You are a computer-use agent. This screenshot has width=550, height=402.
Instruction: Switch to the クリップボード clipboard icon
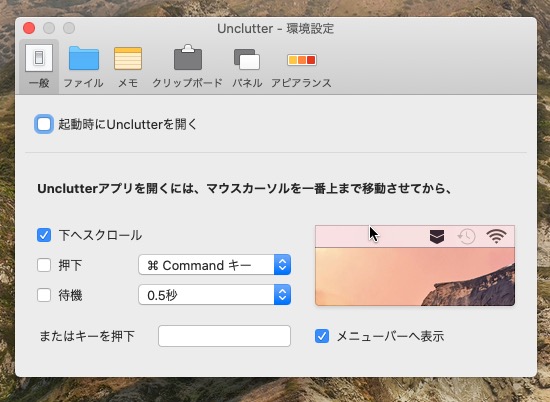pyautogui.click(x=188, y=57)
